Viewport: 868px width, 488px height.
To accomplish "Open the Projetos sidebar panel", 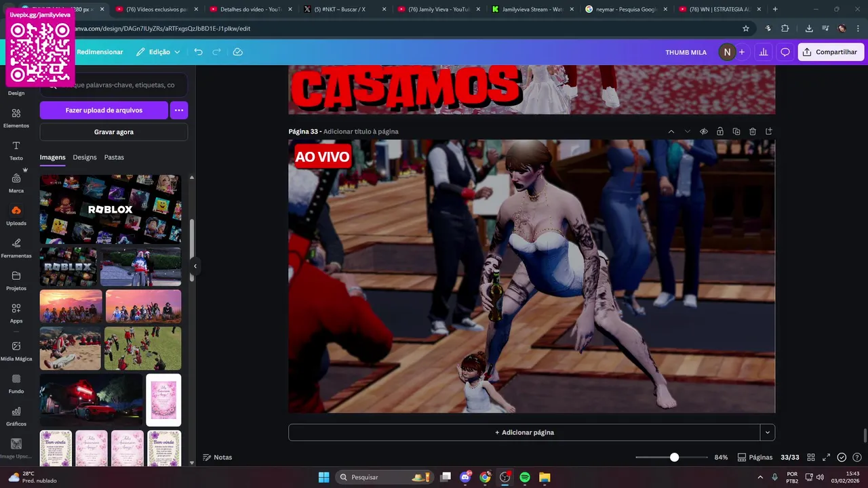I will tap(16, 281).
